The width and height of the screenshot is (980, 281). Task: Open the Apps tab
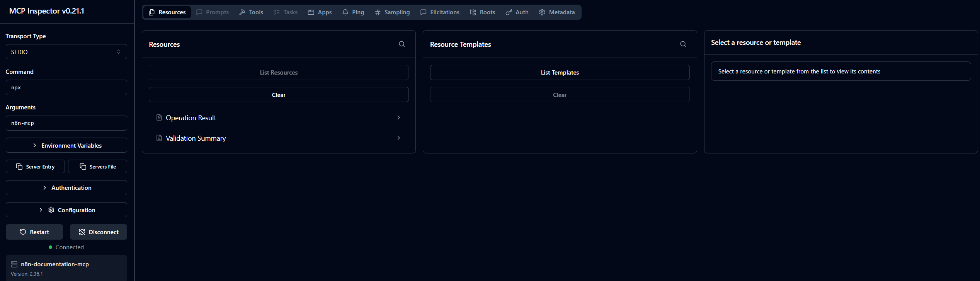click(x=320, y=12)
